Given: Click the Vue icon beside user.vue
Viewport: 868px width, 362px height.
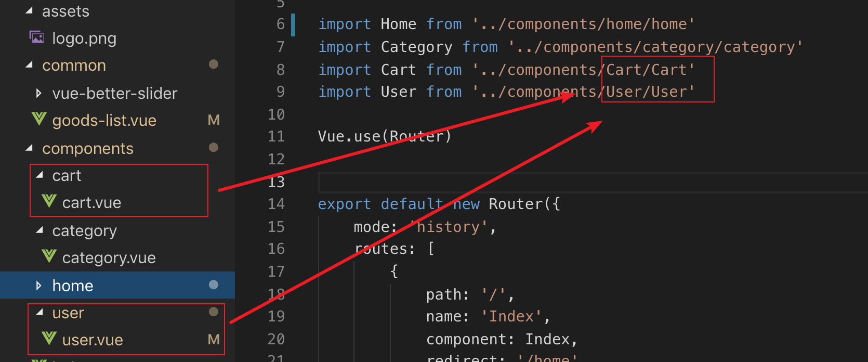Looking at the screenshot, I should 49,339.
